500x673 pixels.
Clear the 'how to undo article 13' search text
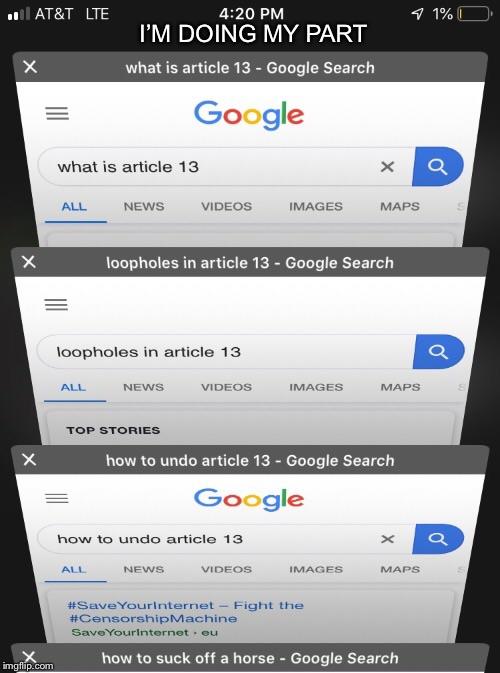coord(387,539)
